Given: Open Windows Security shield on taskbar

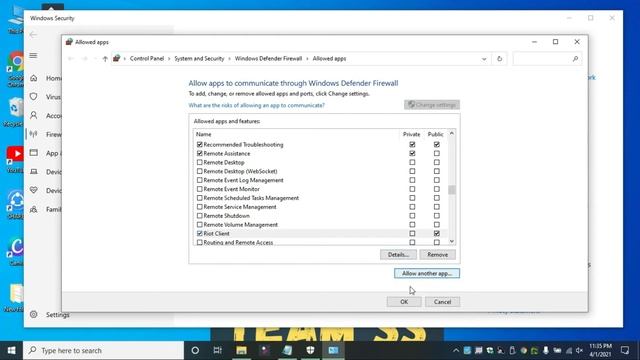Looking at the screenshot, I should (310, 350).
